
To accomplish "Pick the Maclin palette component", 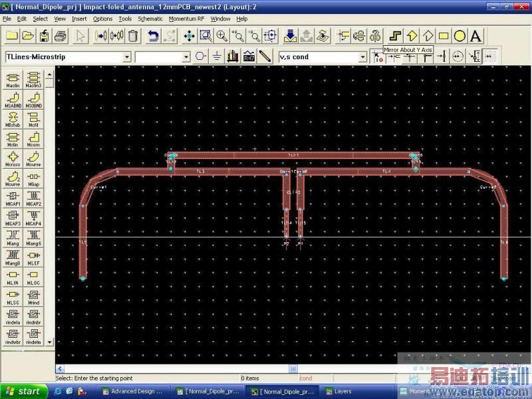I will tap(13, 80).
